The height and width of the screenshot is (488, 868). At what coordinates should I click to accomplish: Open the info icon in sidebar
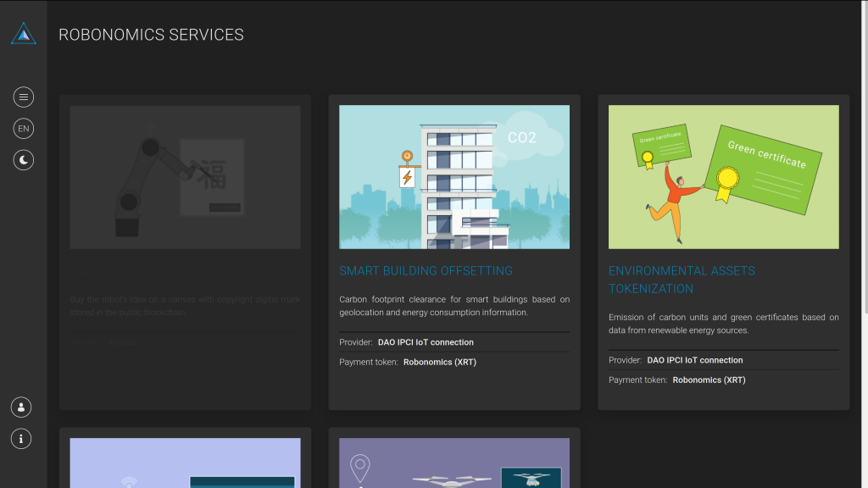21,439
